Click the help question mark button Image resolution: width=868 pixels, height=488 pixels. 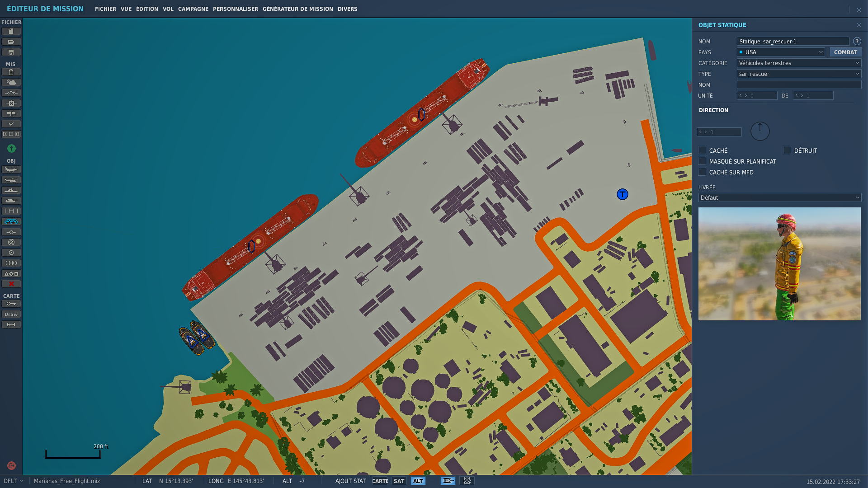[857, 41]
